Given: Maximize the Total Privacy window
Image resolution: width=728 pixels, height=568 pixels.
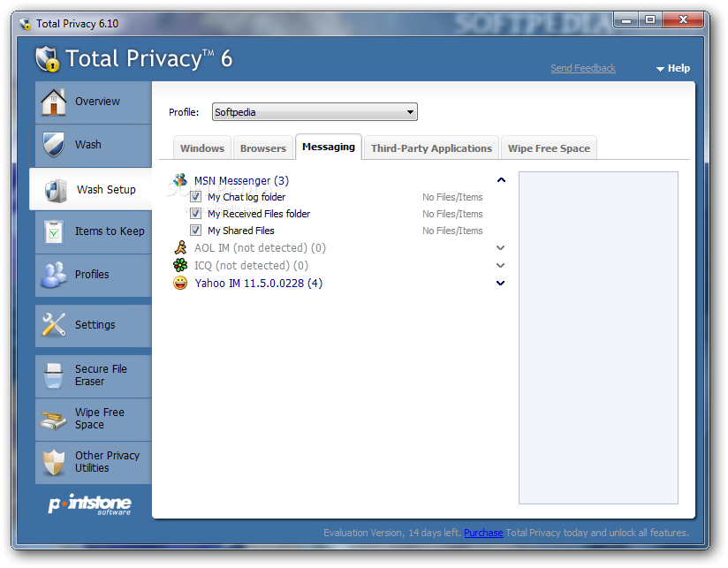Looking at the screenshot, I should point(650,20).
